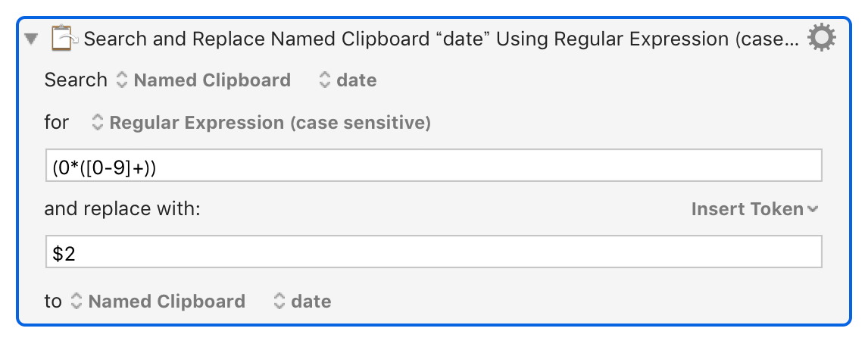Click the clipboard action icon in the title
The image size is (868, 347).
64,39
